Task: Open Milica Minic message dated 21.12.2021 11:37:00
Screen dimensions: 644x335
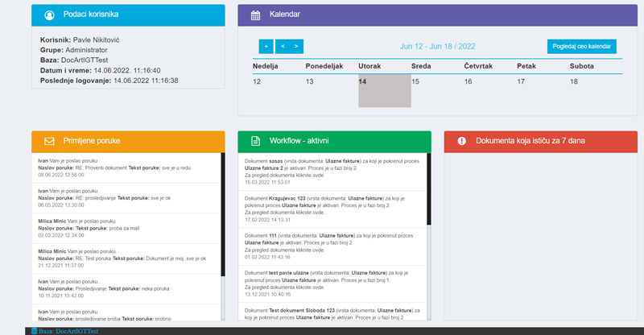Action: point(126,258)
